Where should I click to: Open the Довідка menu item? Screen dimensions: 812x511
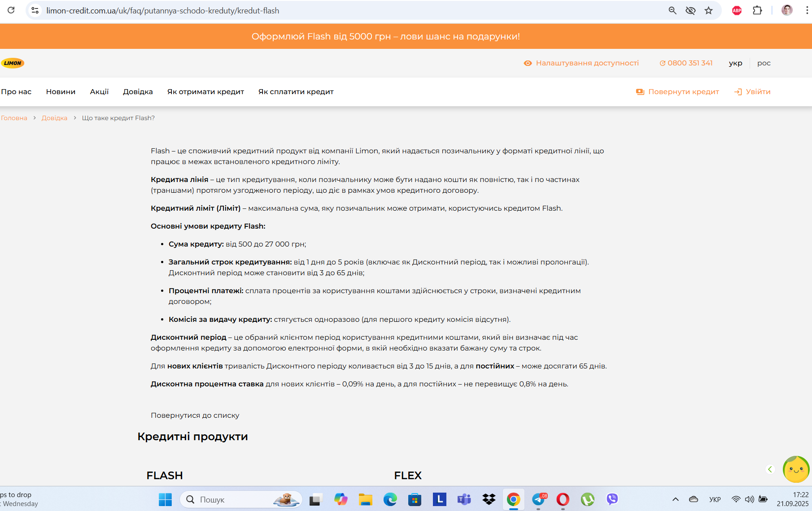138,92
